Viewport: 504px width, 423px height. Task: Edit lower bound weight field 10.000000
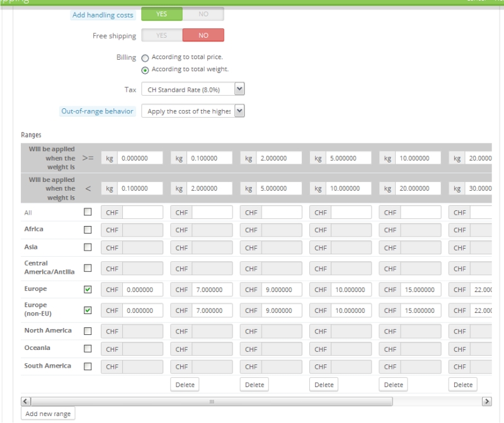(x=418, y=158)
